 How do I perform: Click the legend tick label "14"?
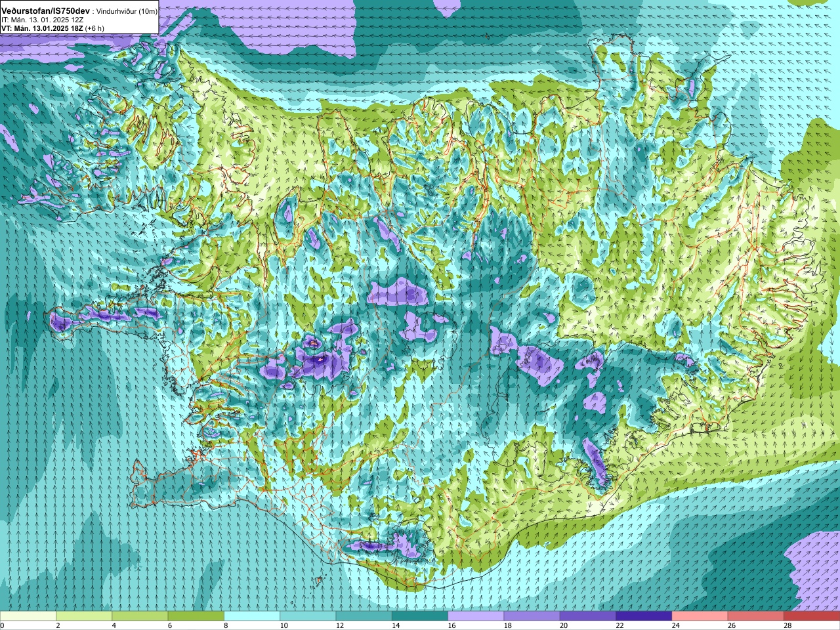pos(396,625)
